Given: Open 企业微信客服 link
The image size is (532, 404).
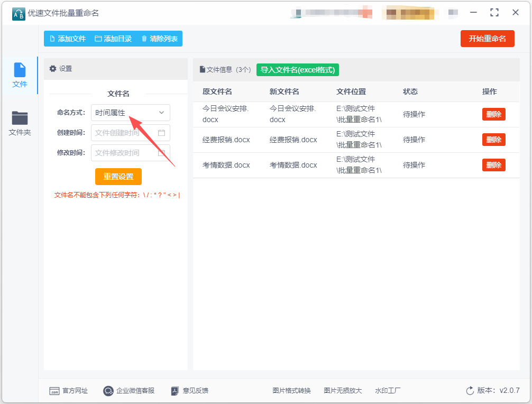Looking at the screenshot, I should 135,391.
